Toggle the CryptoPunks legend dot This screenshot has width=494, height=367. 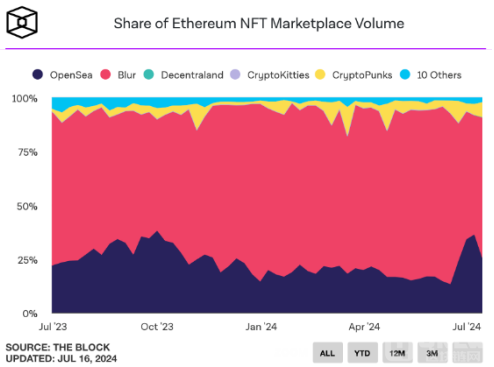coord(320,74)
